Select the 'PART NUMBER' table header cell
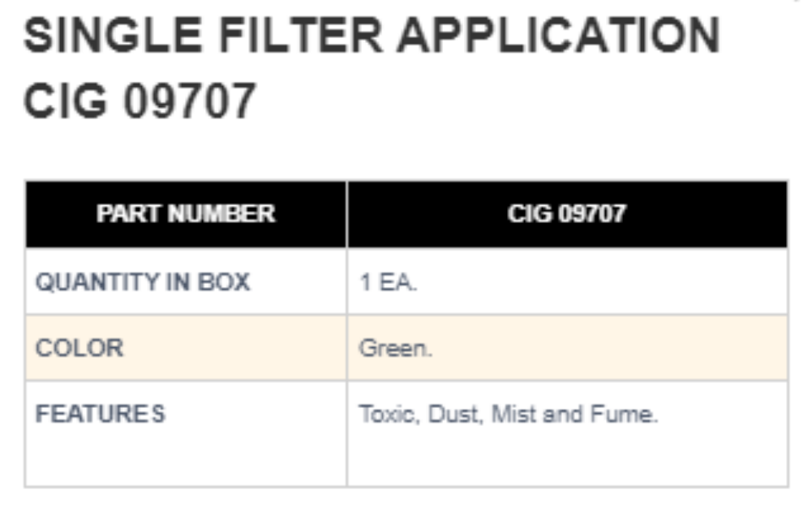 pyautogui.click(x=186, y=214)
